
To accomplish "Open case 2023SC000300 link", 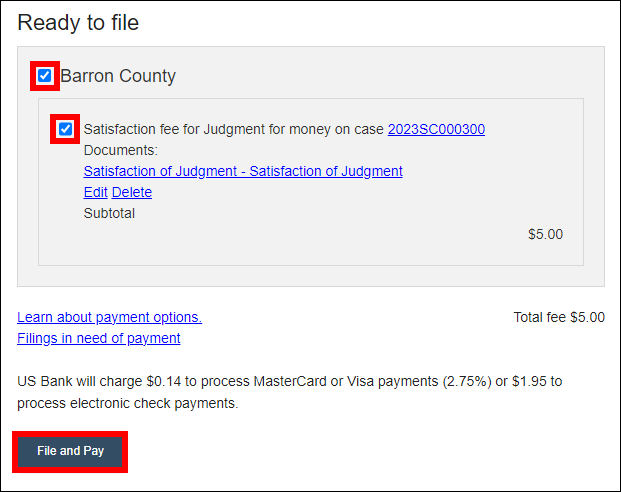I will click(436, 129).
